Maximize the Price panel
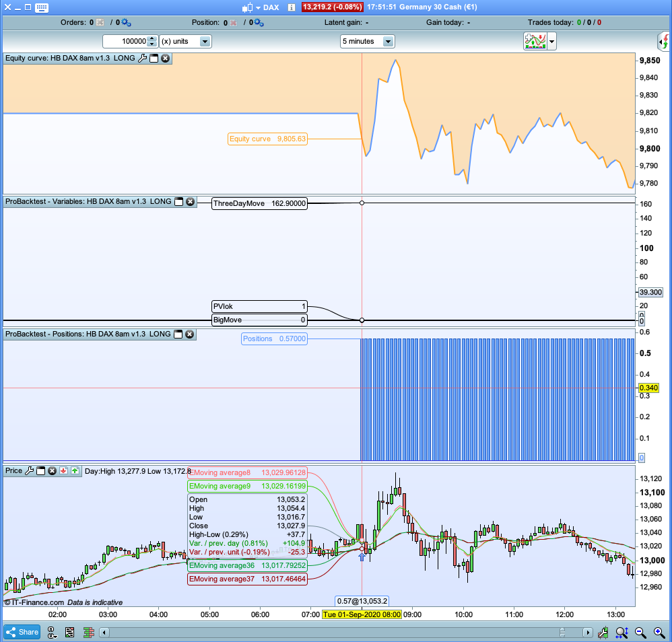This screenshot has width=672, height=642. pyautogui.click(x=40, y=470)
